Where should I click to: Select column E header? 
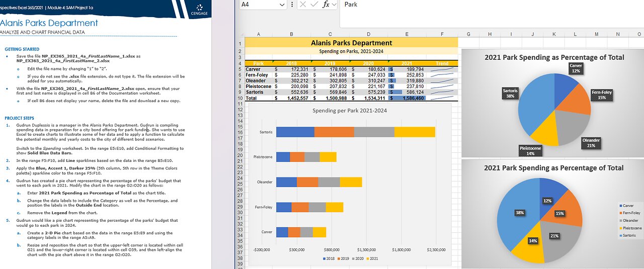pos(407,34)
